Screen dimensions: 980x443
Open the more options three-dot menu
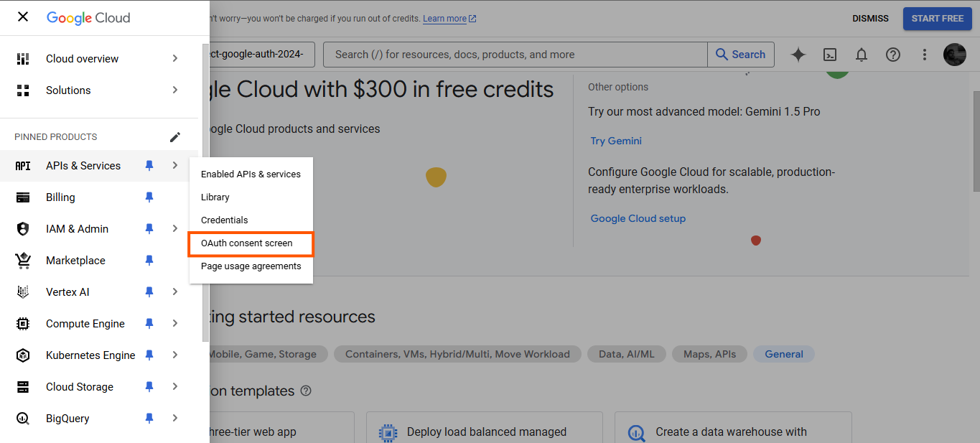924,54
